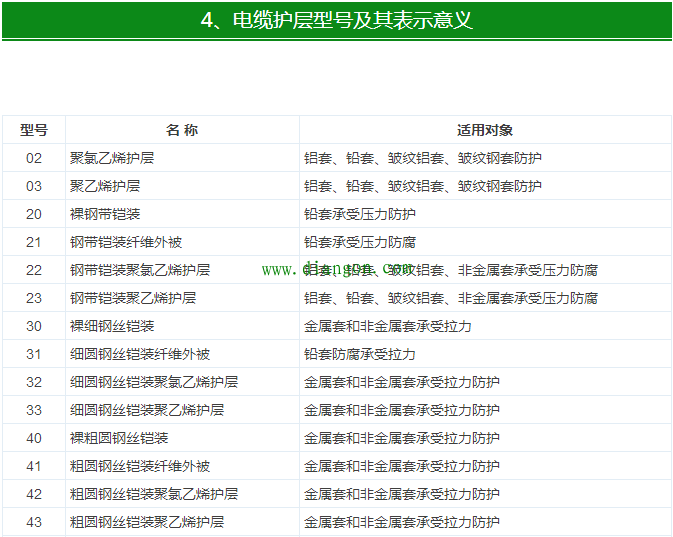The height and width of the screenshot is (537, 673).
Task: Click the name cell "钢带铠装纤维外被"
Action: 126,242
